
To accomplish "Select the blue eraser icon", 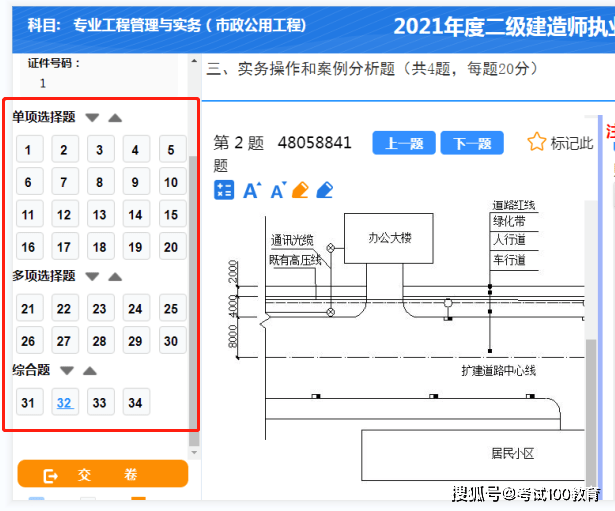I will pos(324,190).
